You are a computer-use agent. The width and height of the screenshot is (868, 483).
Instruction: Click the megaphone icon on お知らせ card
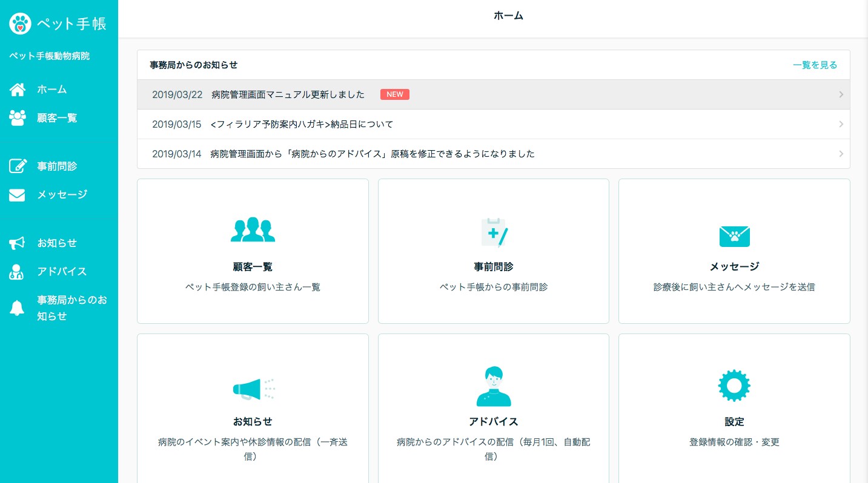pyautogui.click(x=254, y=389)
